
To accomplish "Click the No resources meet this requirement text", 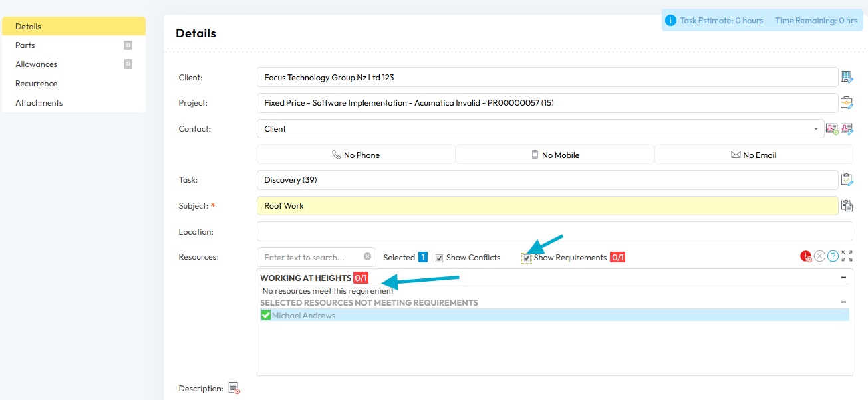I will [x=328, y=290].
